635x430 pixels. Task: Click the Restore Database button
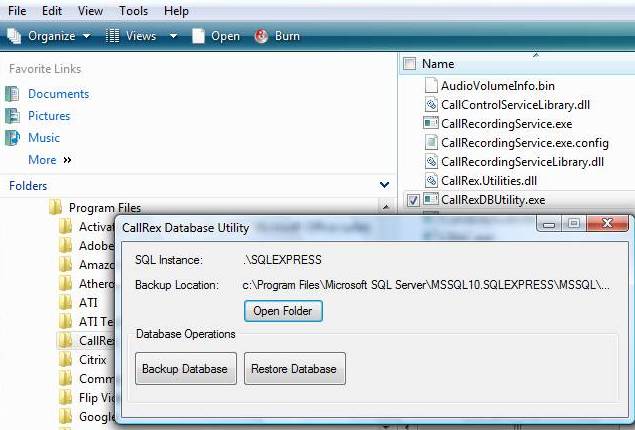point(295,368)
